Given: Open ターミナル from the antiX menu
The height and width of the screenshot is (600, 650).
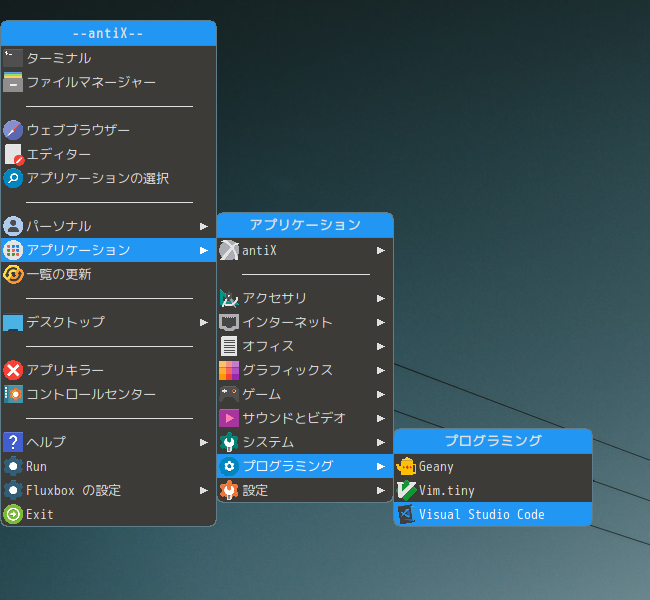Looking at the screenshot, I should tap(109, 58).
